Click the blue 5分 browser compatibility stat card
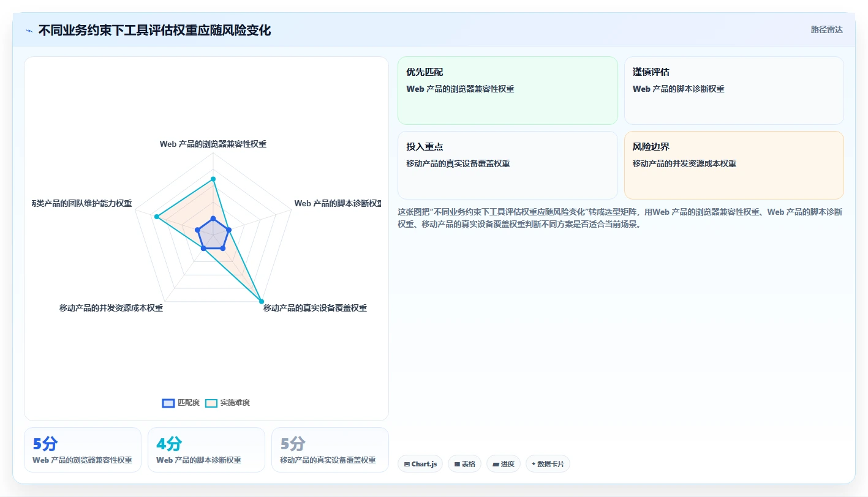Viewport: 868px width, 497px height. tap(83, 450)
